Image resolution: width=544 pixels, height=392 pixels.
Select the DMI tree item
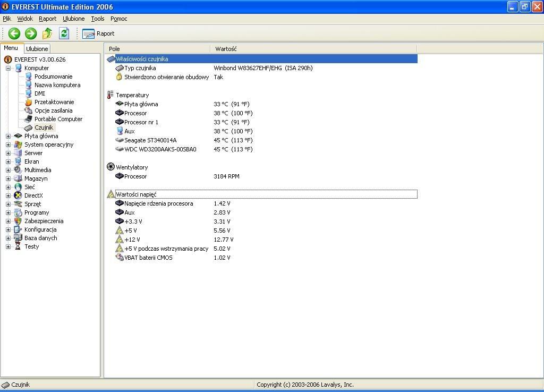pos(39,93)
